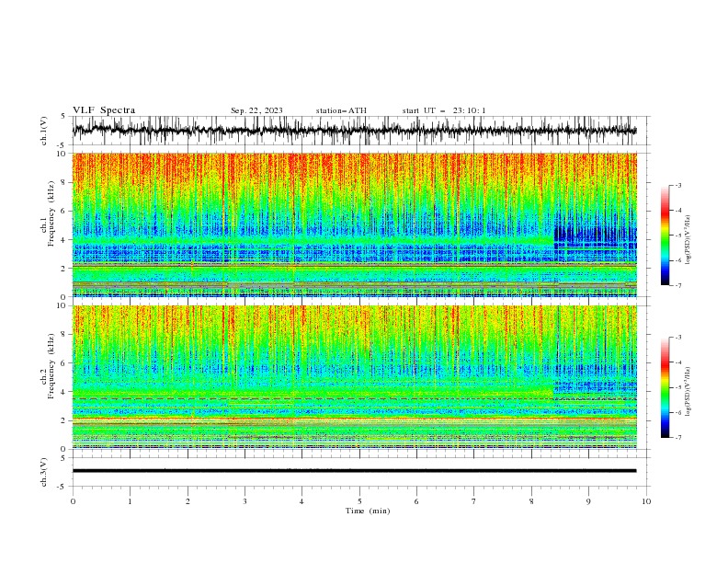728x563 pixels.
Task: Click the "8" kHz tick on ch.2 axis
Action: coord(64,335)
